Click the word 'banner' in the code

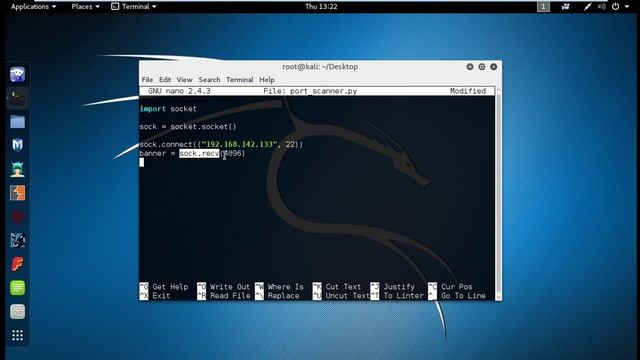coord(153,153)
